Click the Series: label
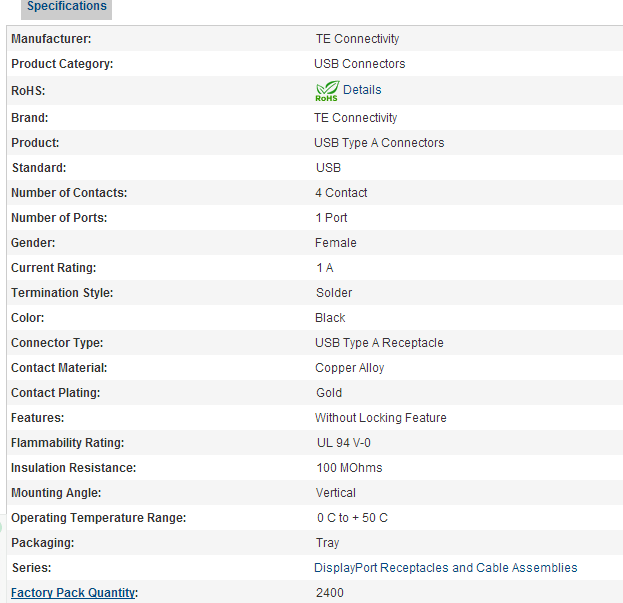623x603 pixels. click(x=32, y=568)
